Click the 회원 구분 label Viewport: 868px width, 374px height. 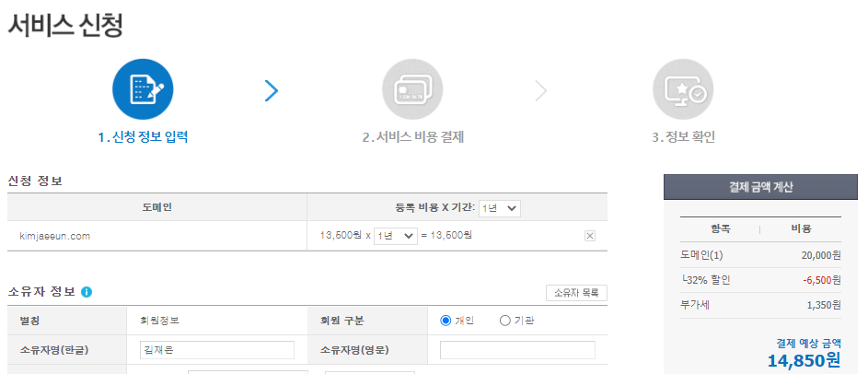point(342,321)
